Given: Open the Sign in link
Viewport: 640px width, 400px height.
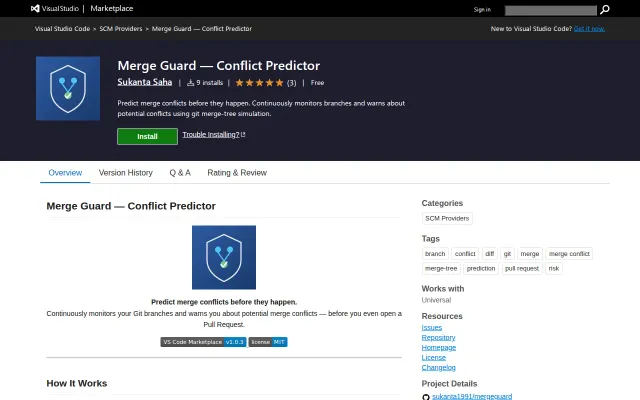Looking at the screenshot, I should [x=482, y=9].
